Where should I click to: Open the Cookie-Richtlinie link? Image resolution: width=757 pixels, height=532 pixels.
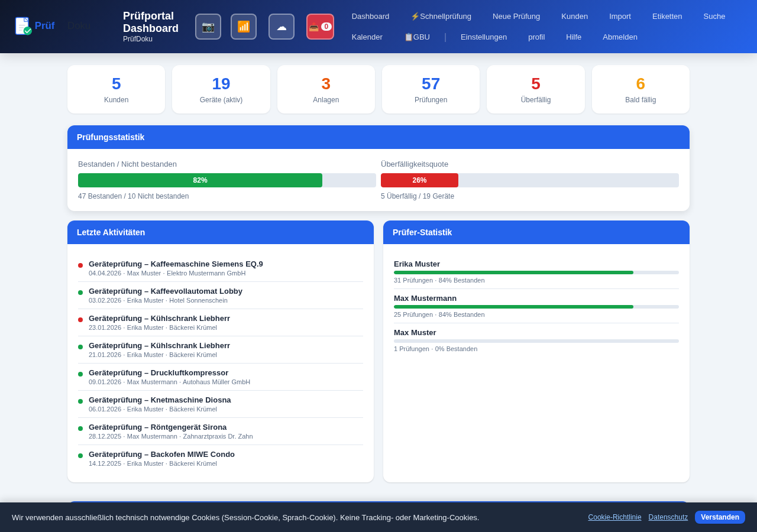(614, 517)
